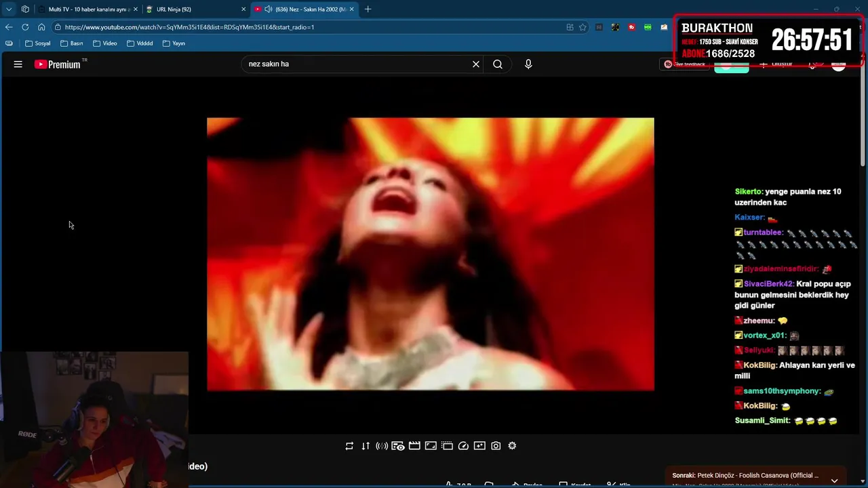Close the Multi TV tab
This screenshot has width=868, height=488.
(x=136, y=9)
